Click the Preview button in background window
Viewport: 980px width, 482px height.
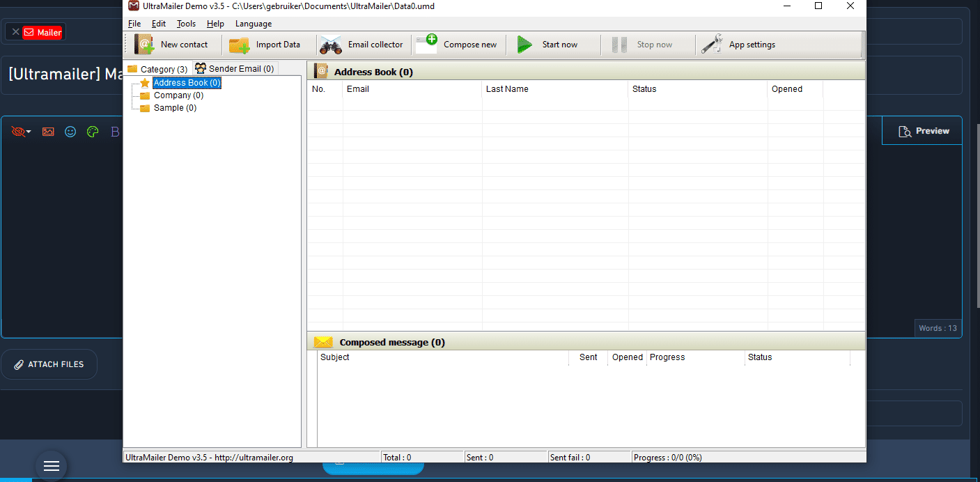923,131
